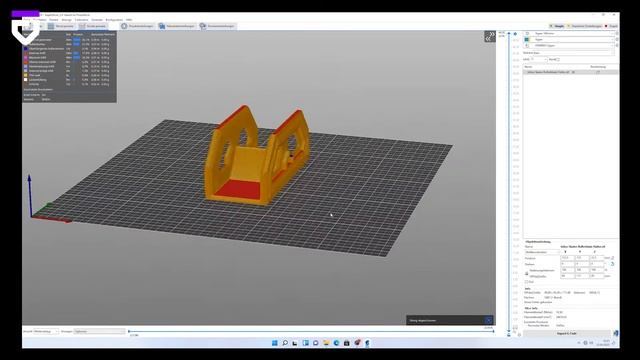Click icon atop vertical layer slider
This screenshot has height=360, width=640.
coord(515,34)
